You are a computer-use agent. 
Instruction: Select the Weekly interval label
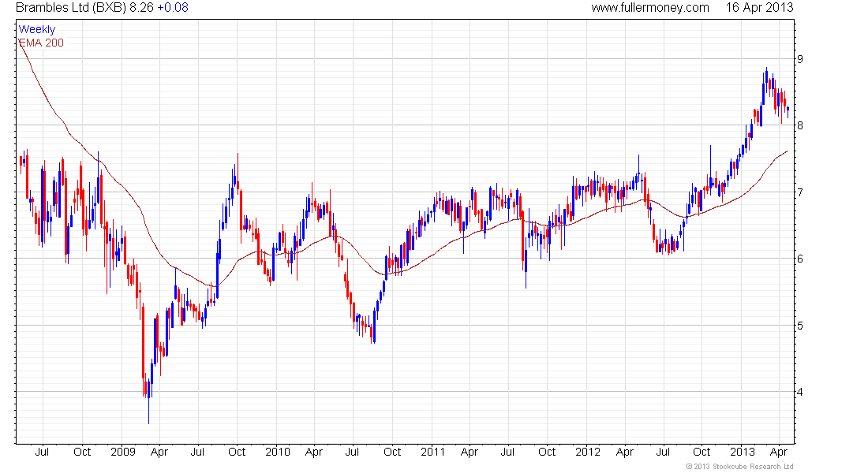click(37, 29)
